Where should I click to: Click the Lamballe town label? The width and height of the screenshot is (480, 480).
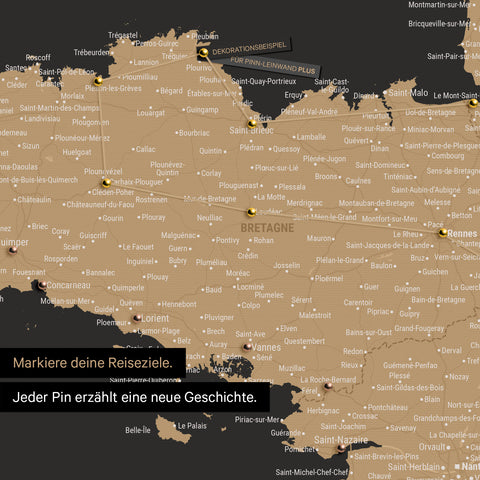pyautogui.click(x=311, y=137)
